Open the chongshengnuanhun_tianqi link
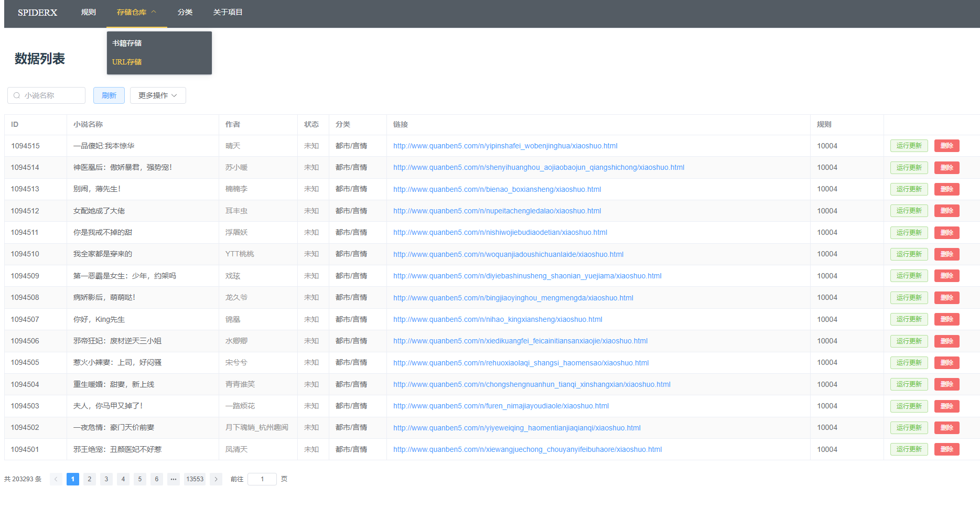980x508 pixels. [532, 384]
